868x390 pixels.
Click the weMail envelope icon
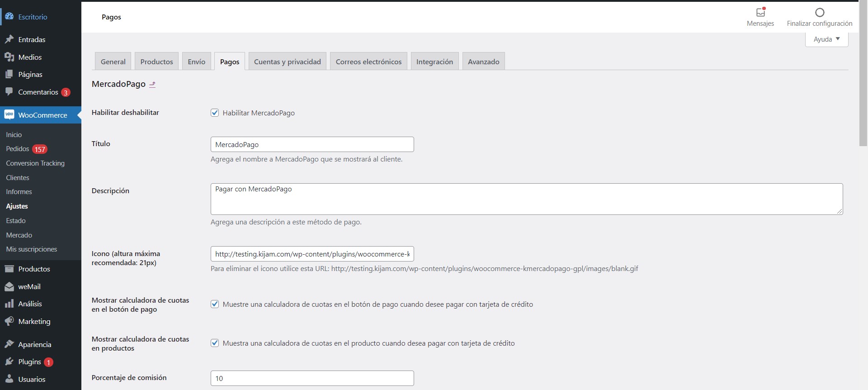coord(9,286)
